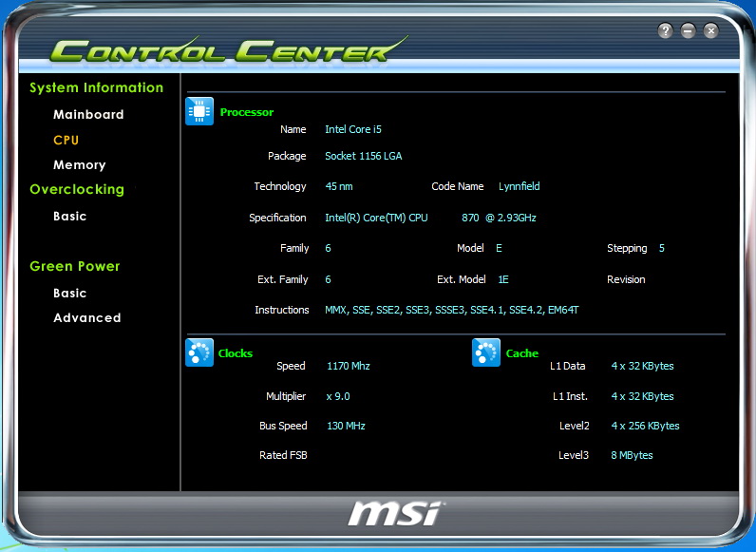Go to Advanced Green Power settings
Screen dimensions: 756x552
click(x=87, y=317)
